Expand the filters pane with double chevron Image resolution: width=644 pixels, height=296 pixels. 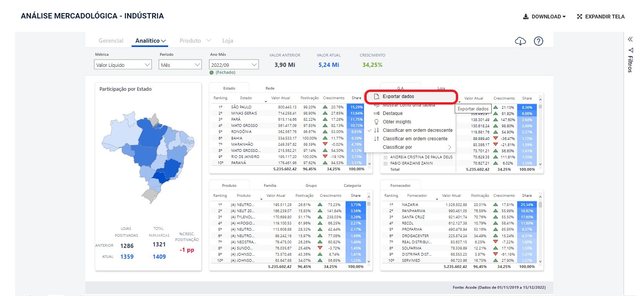tap(630, 39)
